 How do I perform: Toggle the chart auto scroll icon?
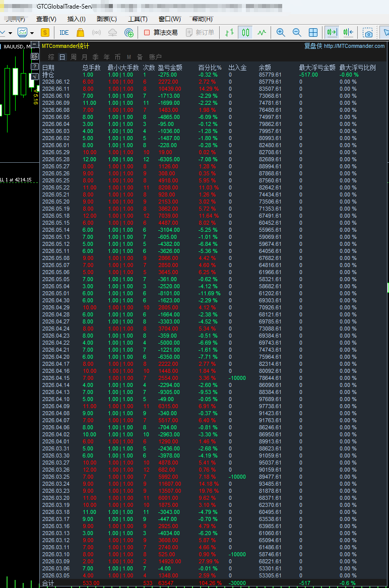(x=332, y=33)
